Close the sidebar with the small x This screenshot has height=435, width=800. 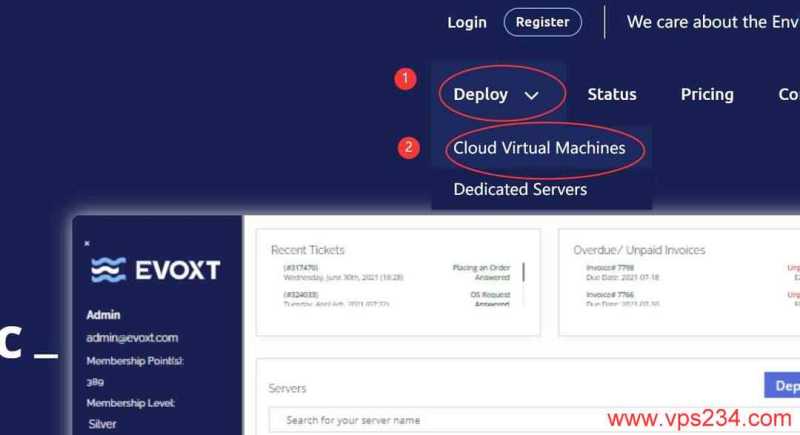(x=87, y=243)
